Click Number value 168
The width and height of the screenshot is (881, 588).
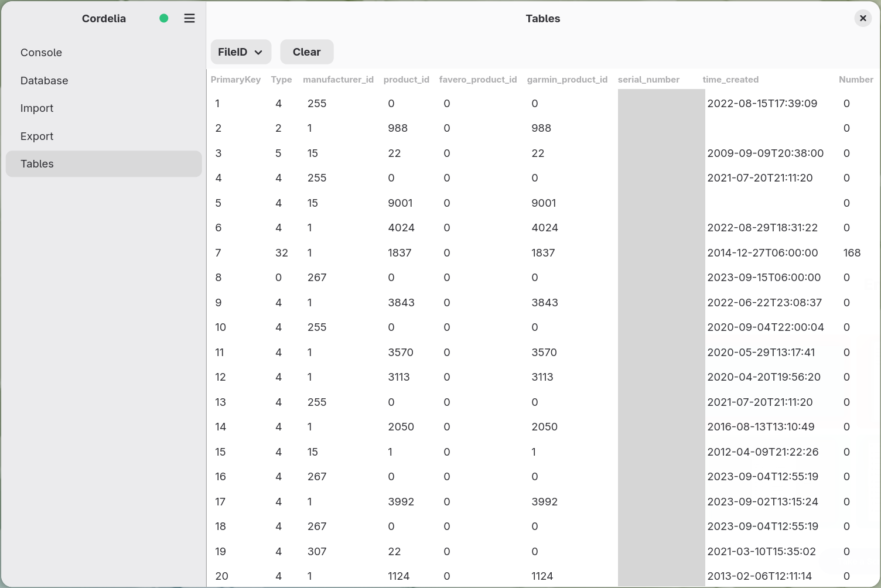click(x=852, y=253)
